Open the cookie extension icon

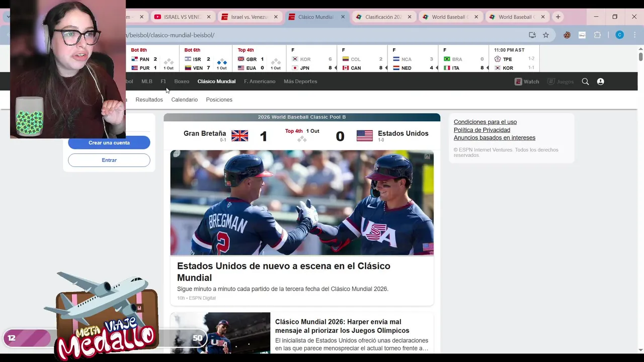(x=567, y=35)
